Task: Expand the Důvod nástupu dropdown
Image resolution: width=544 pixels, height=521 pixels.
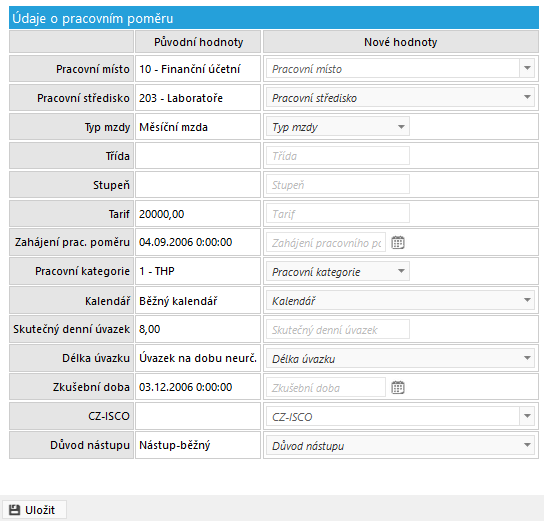Action: 400,445
